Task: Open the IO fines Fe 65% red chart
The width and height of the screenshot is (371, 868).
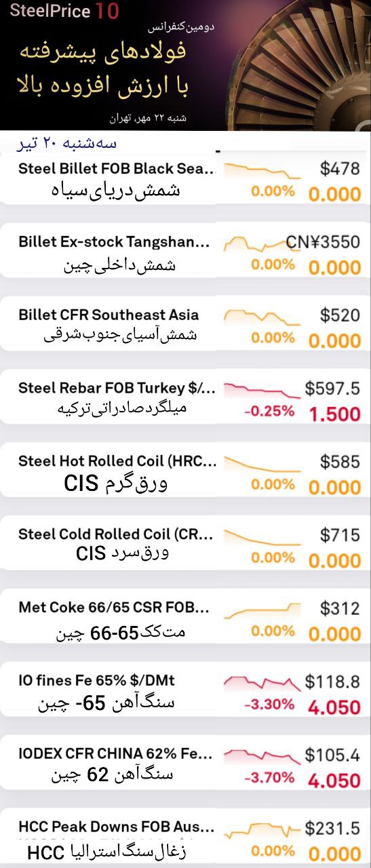Action: [262, 683]
